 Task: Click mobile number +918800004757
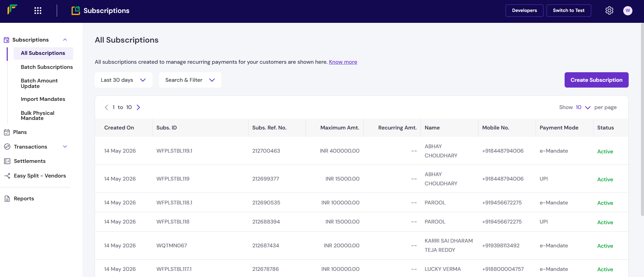(503, 269)
